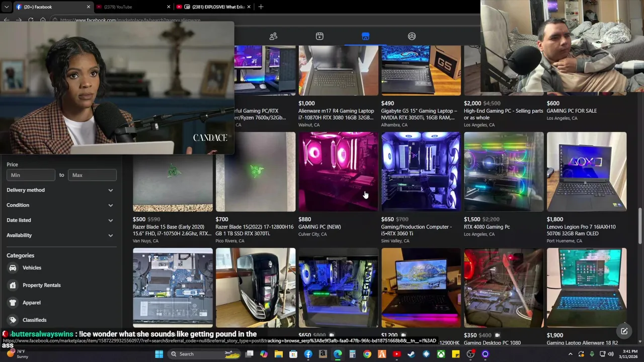Screen dimensions: 644x362
Task: Click the browser back arrow
Action: point(7,20)
